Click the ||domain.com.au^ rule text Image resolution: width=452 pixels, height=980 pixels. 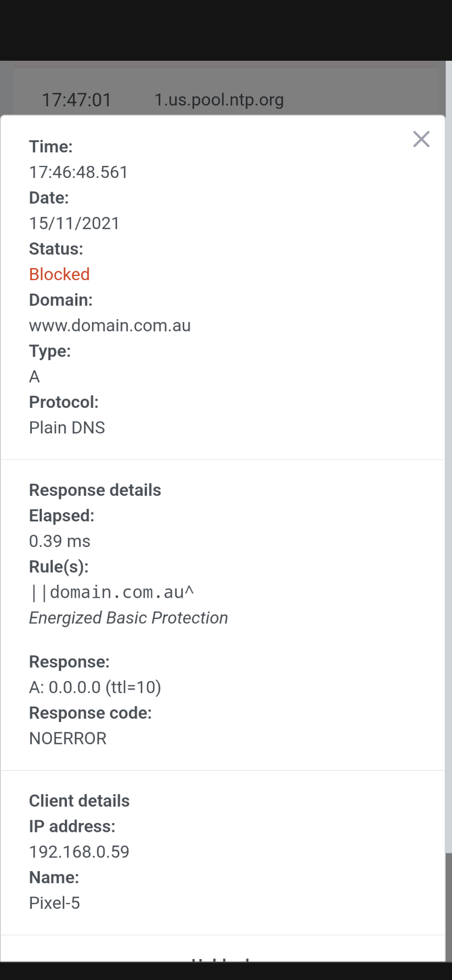[112, 593]
